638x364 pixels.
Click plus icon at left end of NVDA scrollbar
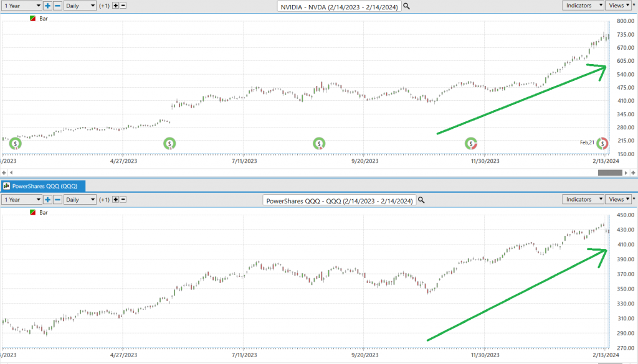4,172
